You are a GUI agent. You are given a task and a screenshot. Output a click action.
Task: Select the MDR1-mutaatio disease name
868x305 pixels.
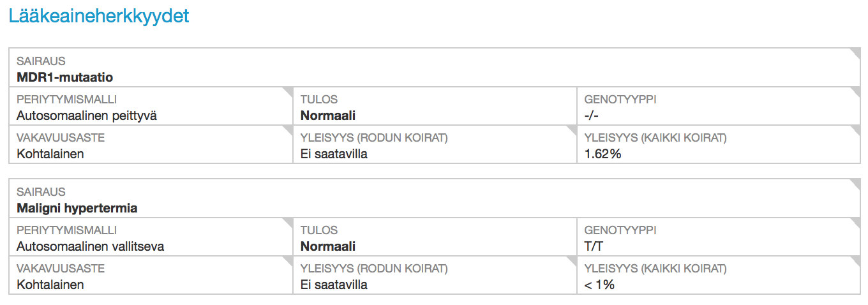(x=64, y=77)
